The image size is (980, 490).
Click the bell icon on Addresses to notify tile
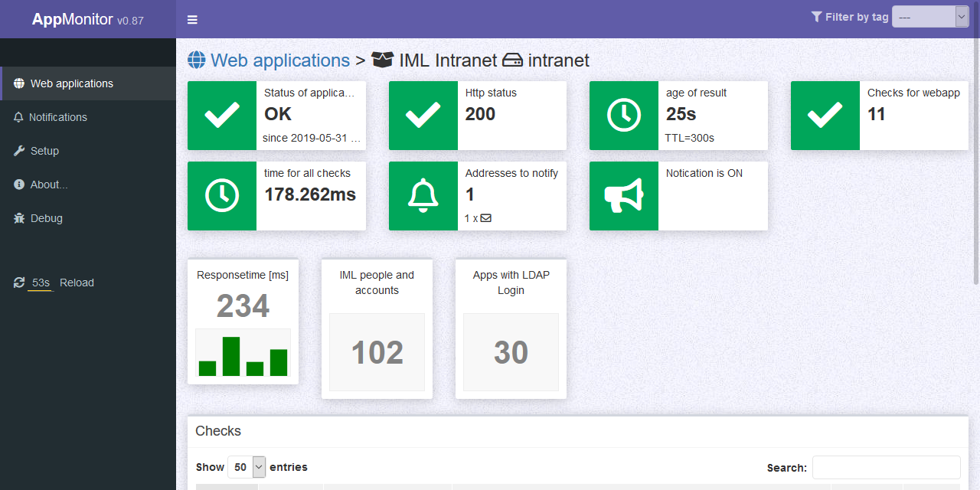423,196
